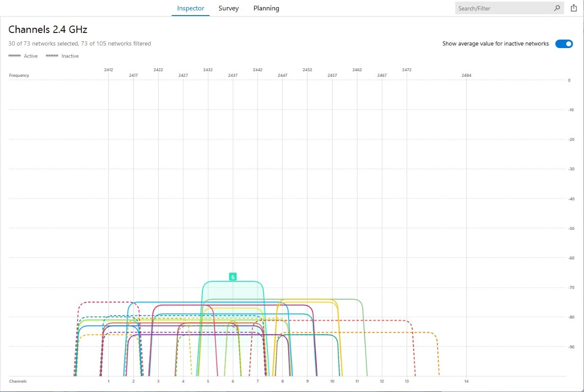Click the 2484 frequency label
This screenshot has width=584, height=392.
[x=466, y=75]
